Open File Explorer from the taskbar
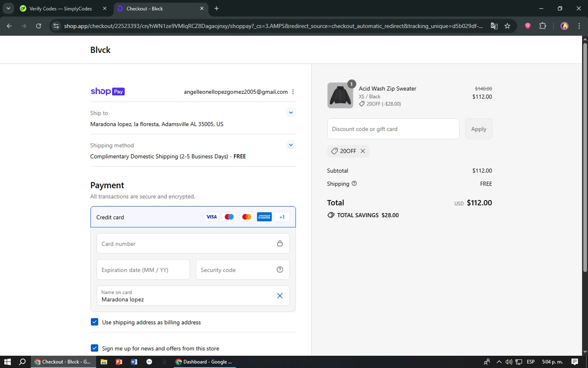The height and width of the screenshot is (368, 588). [x=104, y=362]
